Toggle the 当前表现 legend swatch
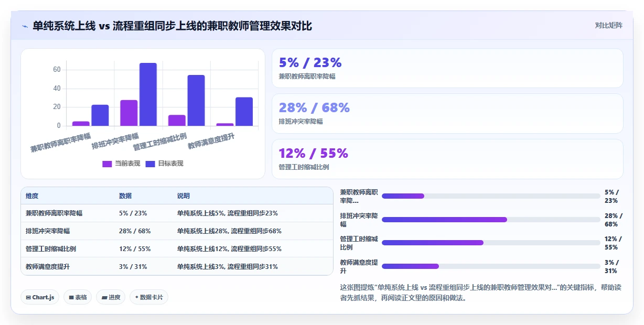Viewport: 644px width, 325px height. pyautogui.click(x=107, y=164)
